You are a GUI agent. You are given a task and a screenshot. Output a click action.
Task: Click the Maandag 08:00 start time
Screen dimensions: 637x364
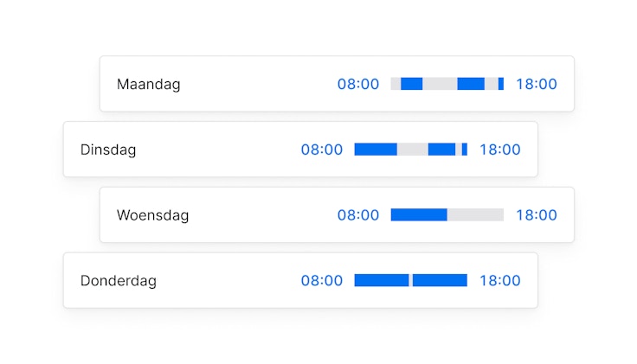[358, 84]
